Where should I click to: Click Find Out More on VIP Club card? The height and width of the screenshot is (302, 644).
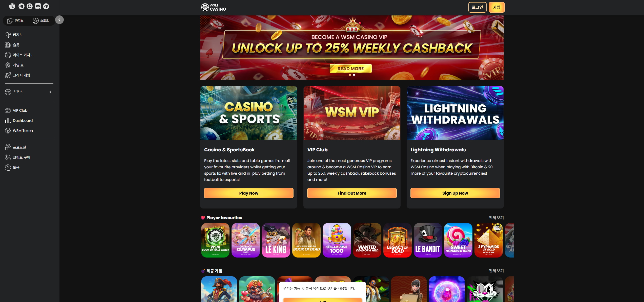(352, 193)
